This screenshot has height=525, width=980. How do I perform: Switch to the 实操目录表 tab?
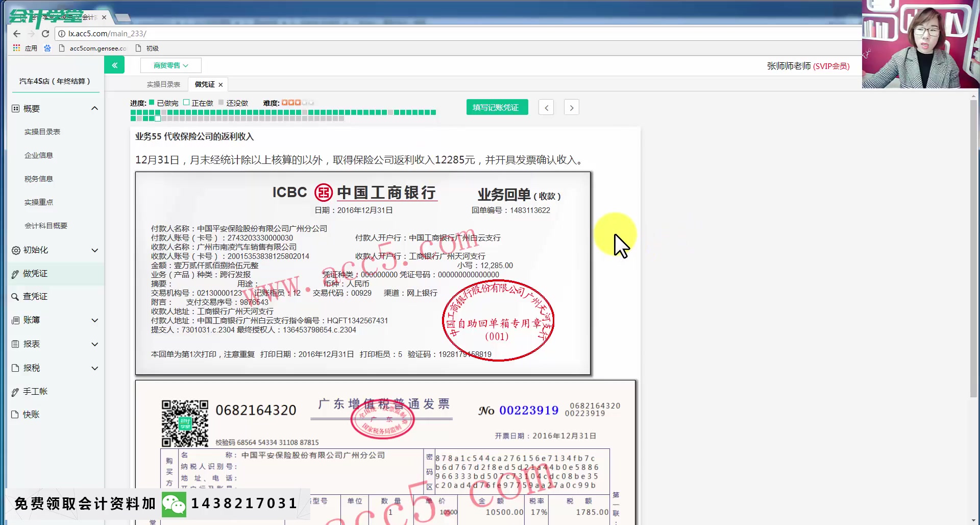pos(162,84)
